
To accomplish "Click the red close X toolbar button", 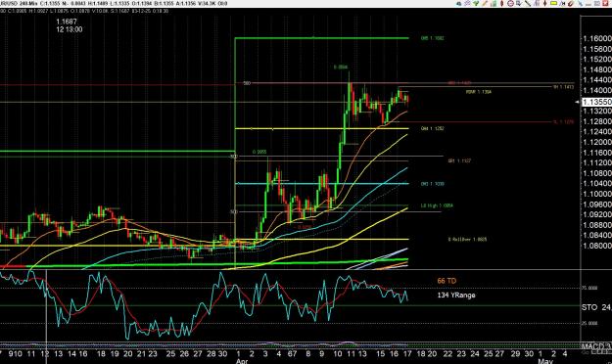I will 605,3.
